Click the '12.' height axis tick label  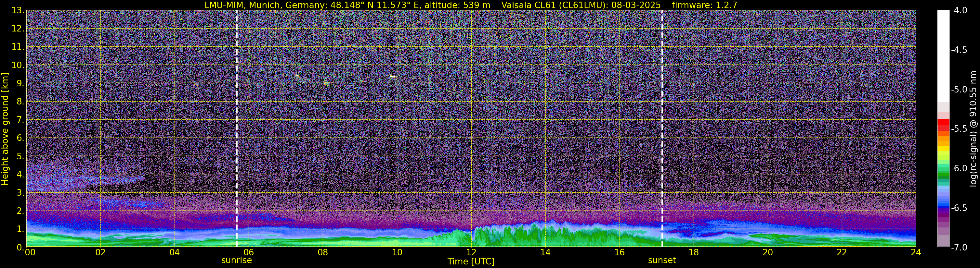click(18, 29)
